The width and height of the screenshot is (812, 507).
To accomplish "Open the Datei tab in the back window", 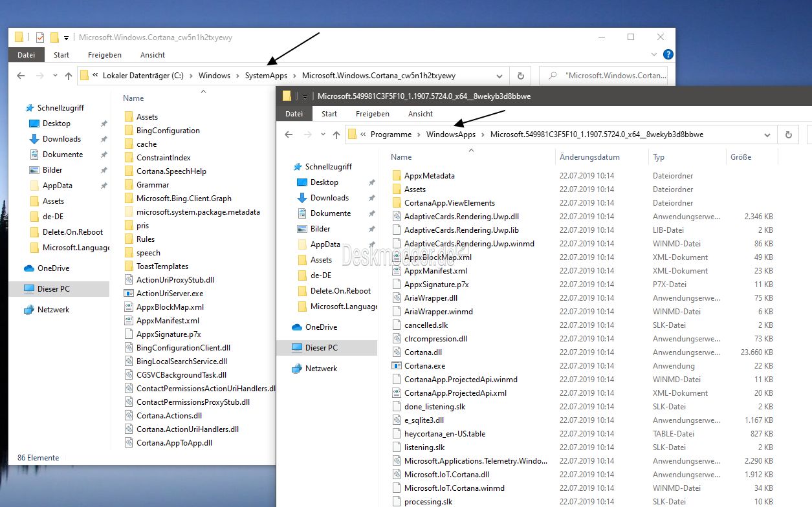I will point(27,55).
